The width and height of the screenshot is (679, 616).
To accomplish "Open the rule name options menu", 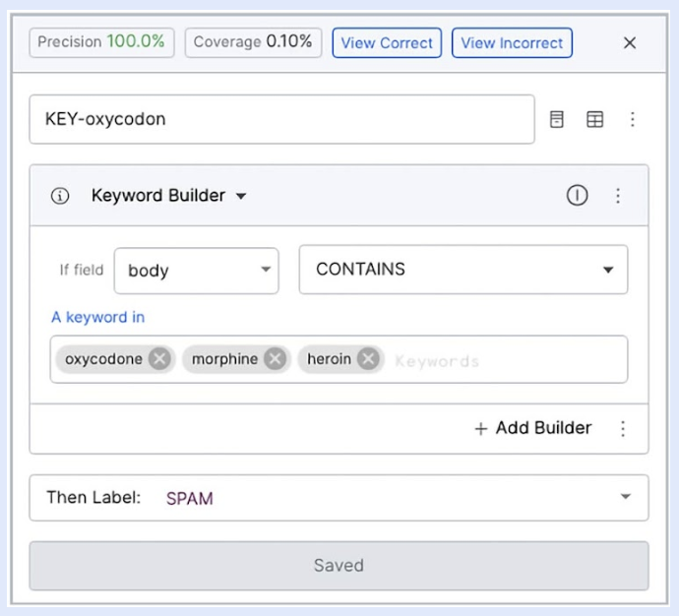I will [633, 119].
